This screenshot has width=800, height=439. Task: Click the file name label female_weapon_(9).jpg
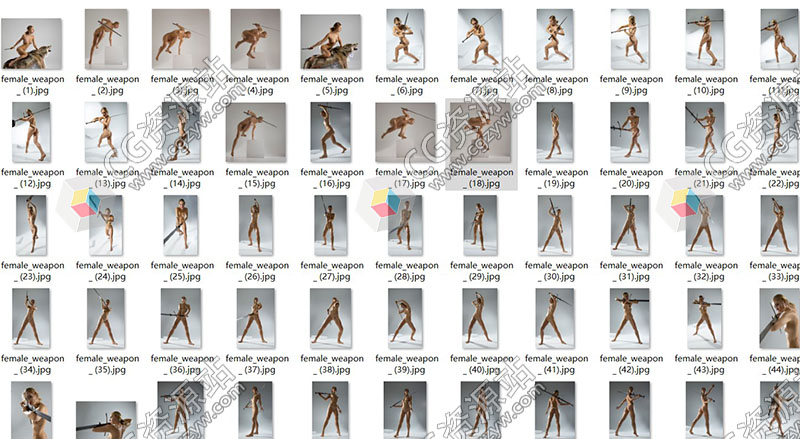coord(630,84)
